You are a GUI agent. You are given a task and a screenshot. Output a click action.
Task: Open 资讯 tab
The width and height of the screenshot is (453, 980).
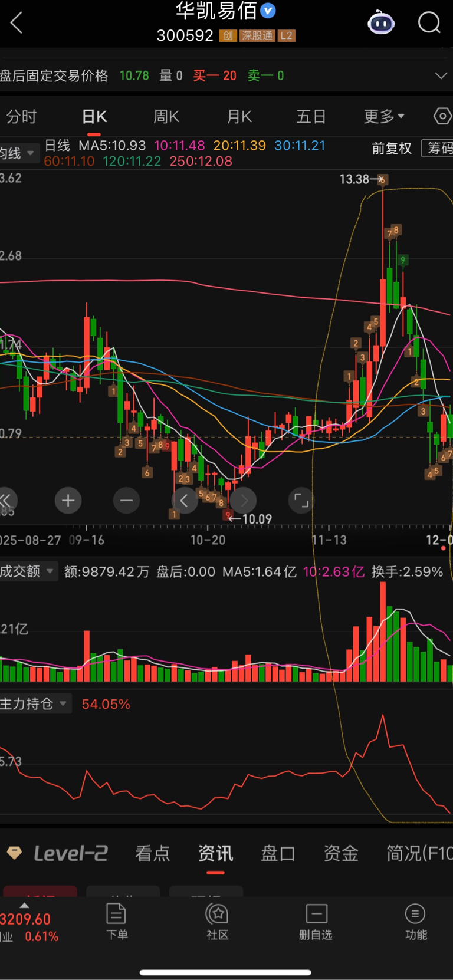pyautogui.click(x=215, y=853)
